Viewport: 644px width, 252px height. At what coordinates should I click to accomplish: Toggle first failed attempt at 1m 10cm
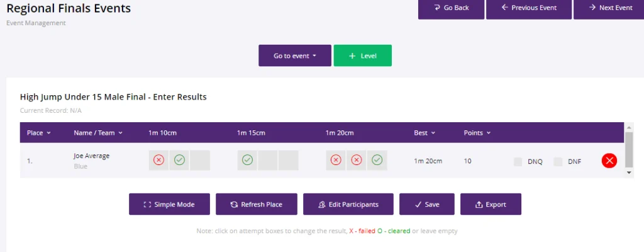pos(158,160)
